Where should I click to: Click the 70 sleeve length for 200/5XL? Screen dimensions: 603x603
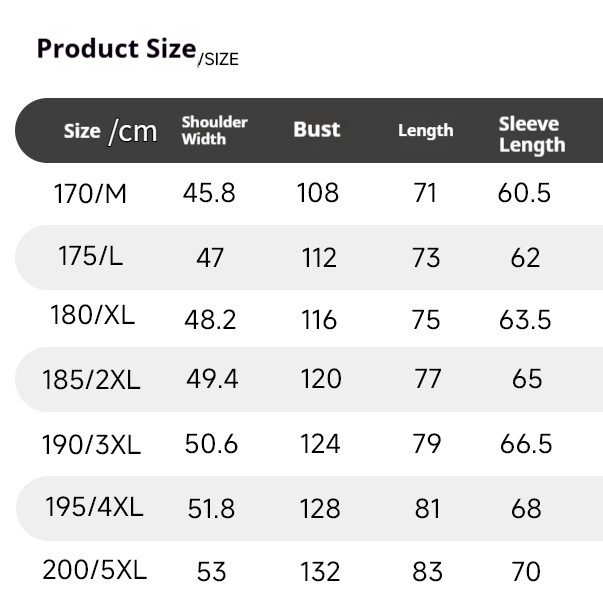tap(525, 572)
